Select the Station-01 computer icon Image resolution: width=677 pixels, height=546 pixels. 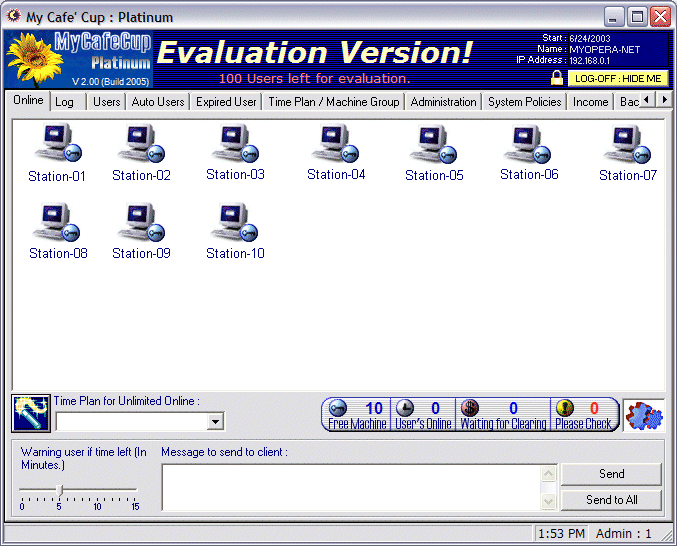point(57,143)
